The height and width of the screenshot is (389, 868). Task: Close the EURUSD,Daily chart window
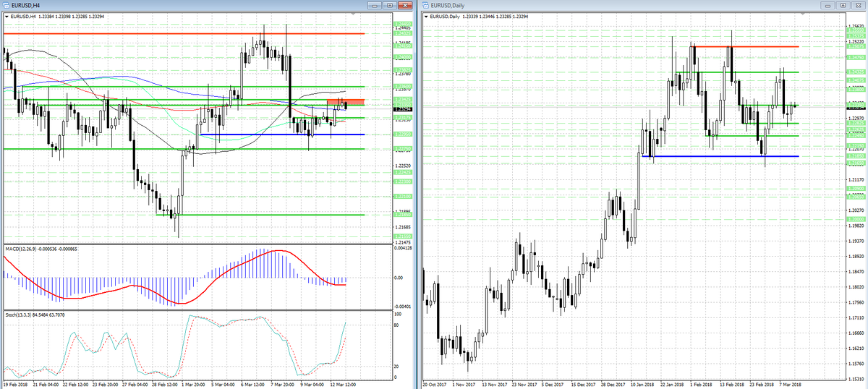click(x=859, y=5)
